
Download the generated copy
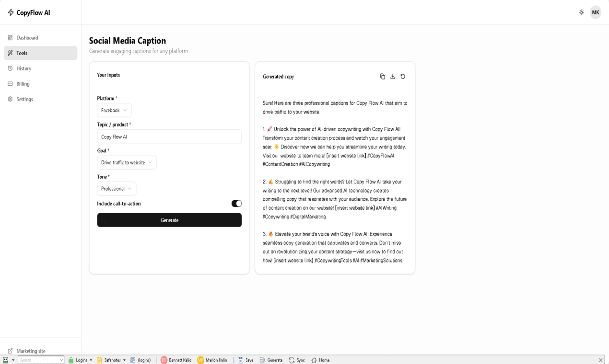coord(392,76)
